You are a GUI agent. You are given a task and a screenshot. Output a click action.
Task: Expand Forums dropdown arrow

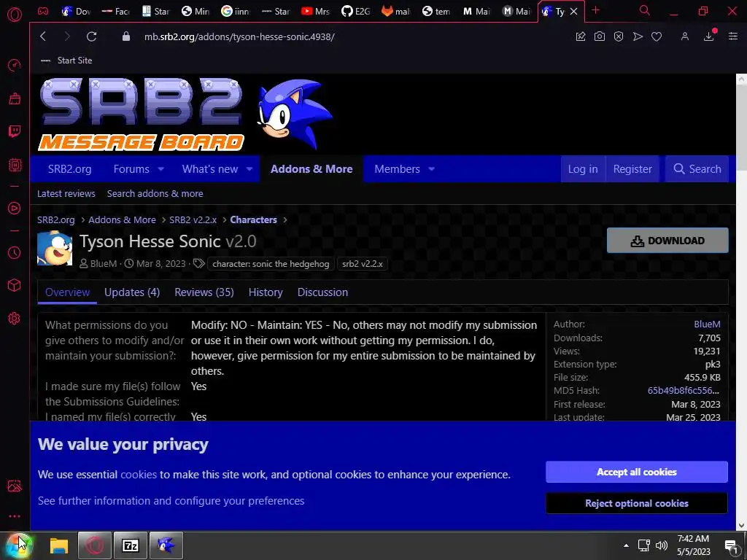tap(161, 169)
